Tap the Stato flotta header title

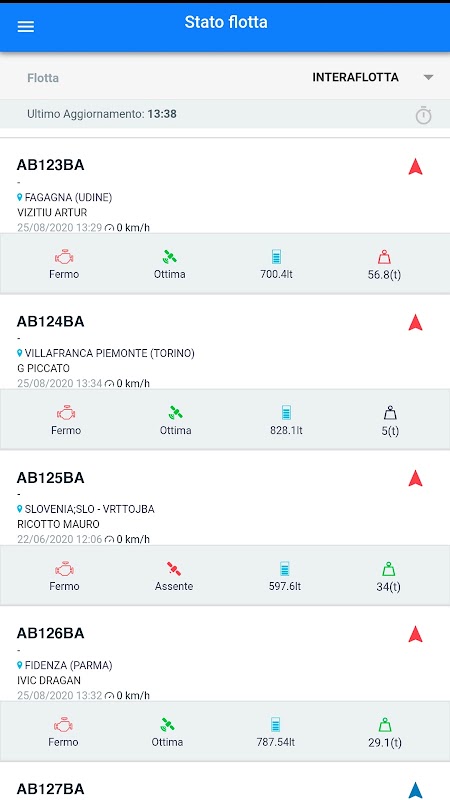pos(226,22)
